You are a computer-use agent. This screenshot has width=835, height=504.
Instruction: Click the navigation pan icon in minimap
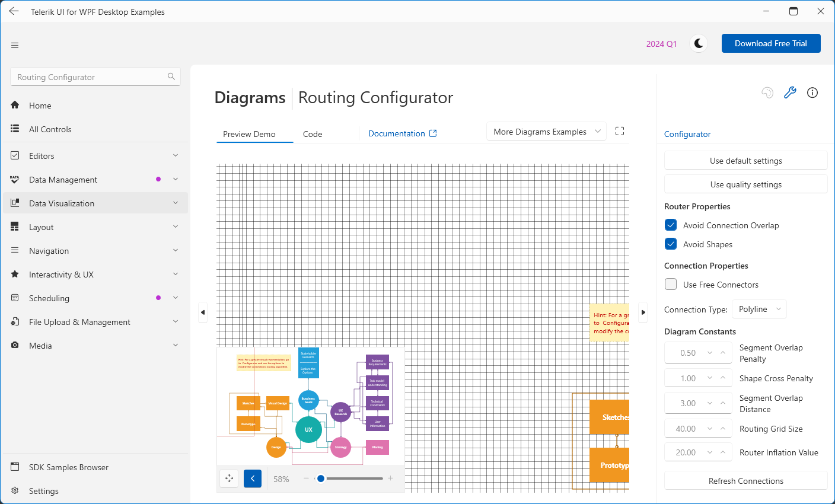pyautogui.click(x=230, y=479)
